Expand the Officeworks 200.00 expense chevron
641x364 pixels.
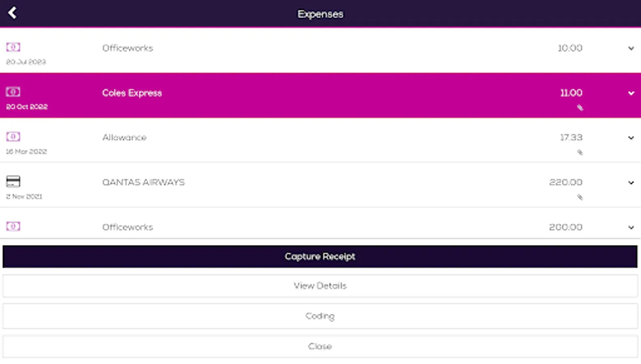(x=631, y=227)
